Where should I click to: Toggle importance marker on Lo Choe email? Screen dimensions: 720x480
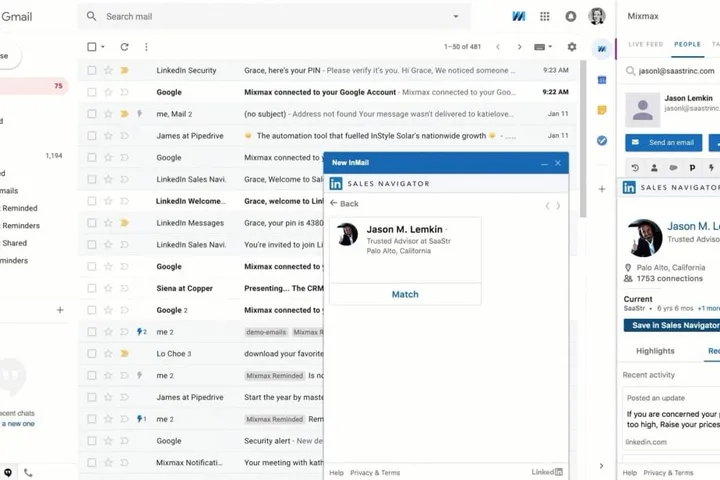tap(124, 354)
